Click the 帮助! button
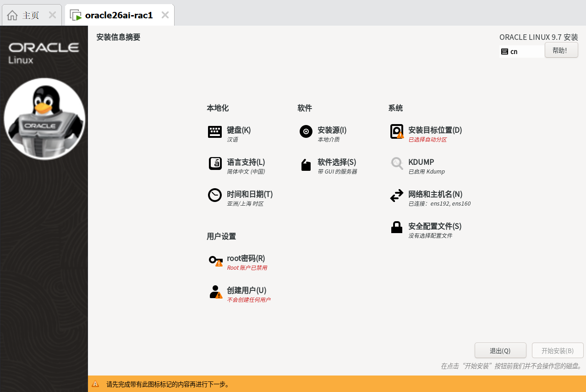The height and width of the screenshot is (392, 586). point(561,50)
